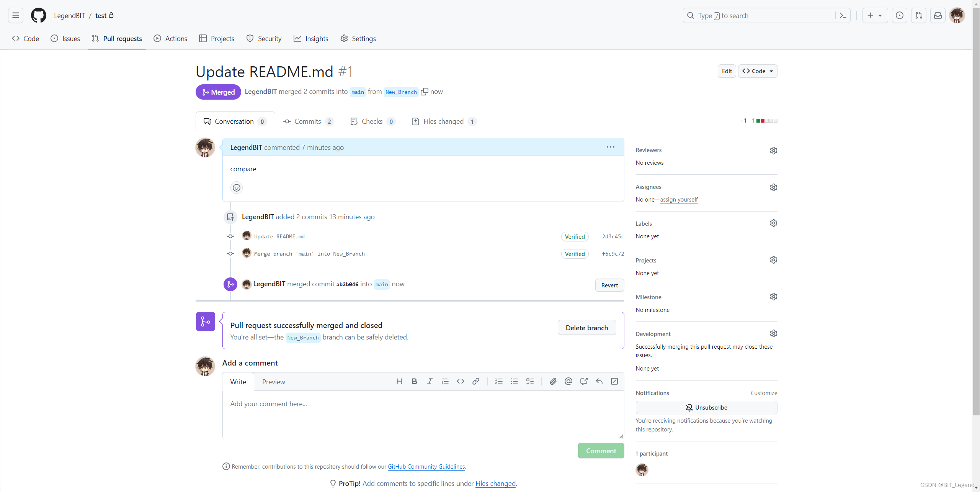Open the main base branch label
The width and height of the screenshot is (980, 492).
click(358, 92)
